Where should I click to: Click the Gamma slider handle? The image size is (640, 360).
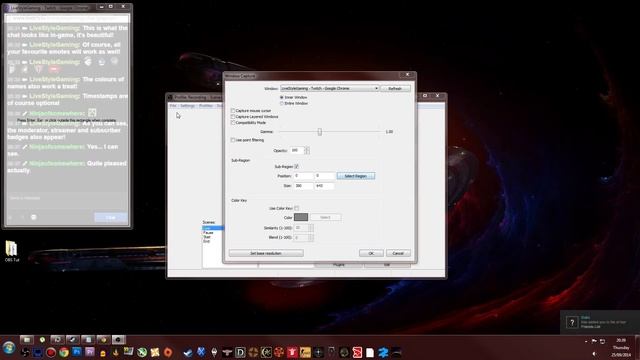[320, 132]
